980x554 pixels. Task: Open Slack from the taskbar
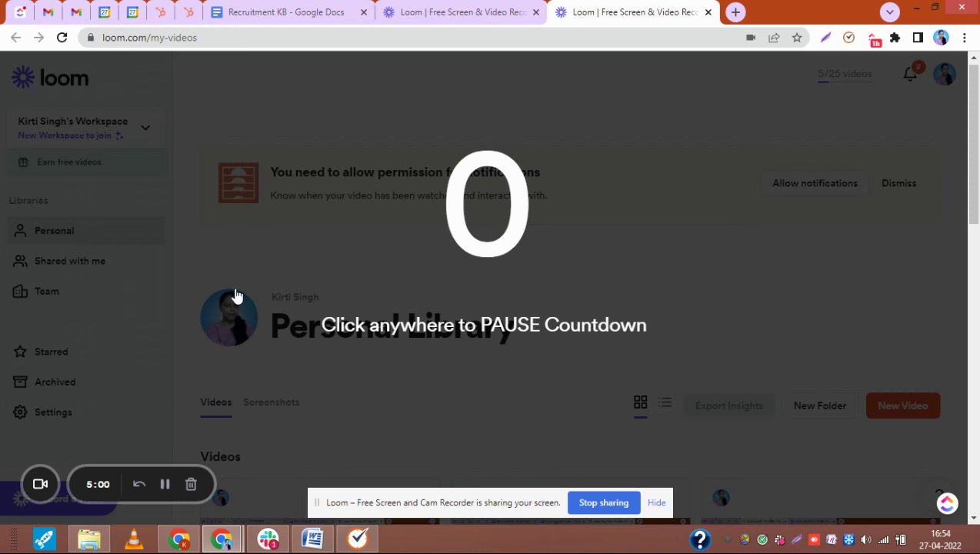[x=268, y=539]
